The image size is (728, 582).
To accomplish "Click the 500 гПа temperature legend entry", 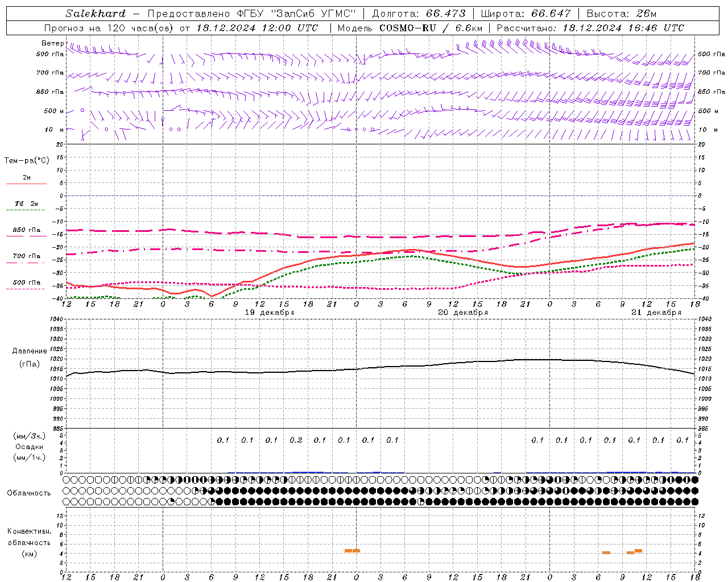I will [x=26, y=282].
